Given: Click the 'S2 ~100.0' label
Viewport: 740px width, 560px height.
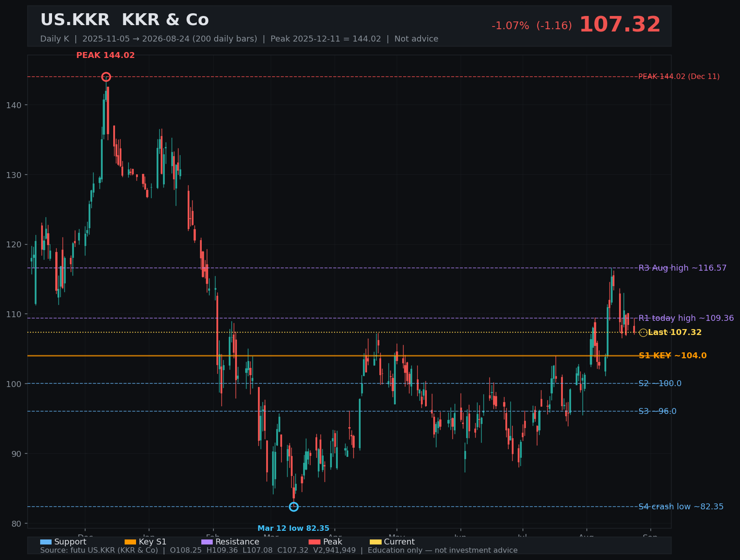Looking at the screenshot, I should click(660, 383).
